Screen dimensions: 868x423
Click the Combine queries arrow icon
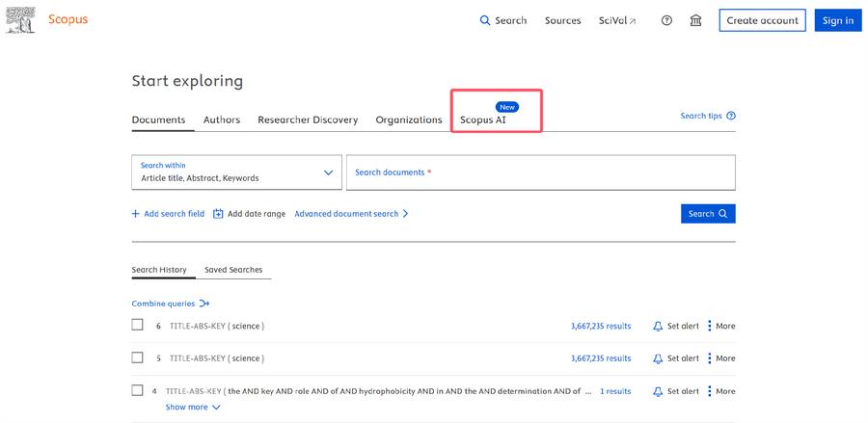coord(204,304)
